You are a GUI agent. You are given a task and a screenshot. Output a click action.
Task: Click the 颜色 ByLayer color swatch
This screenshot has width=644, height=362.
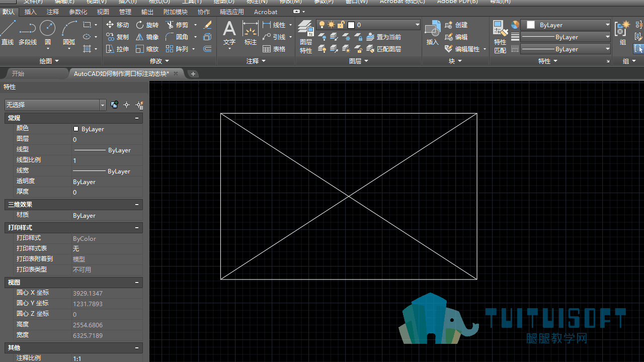tap(76, 129)
